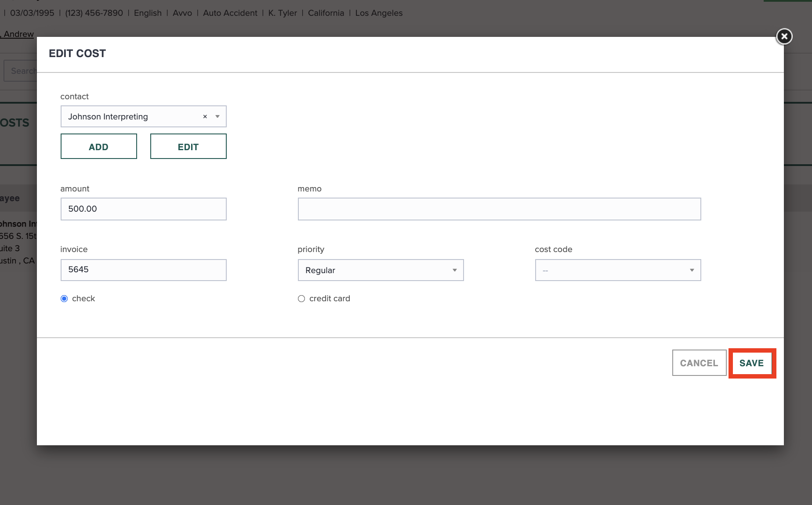
Task: Open the Andrew contact link
Action: click(18, 34)
